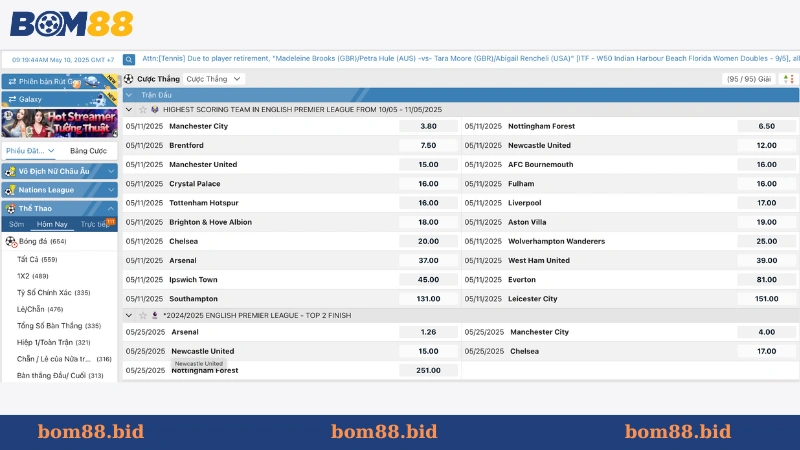This screenshot has width=800, height=450.
Task: Collapse the Trận Đấu header
Action: pos(129,95)
